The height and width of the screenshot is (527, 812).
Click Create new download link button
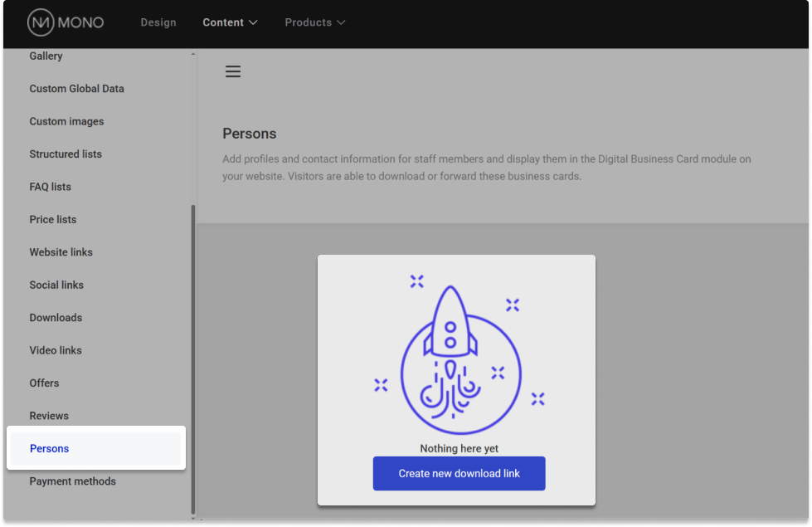(x=459, y=473)
